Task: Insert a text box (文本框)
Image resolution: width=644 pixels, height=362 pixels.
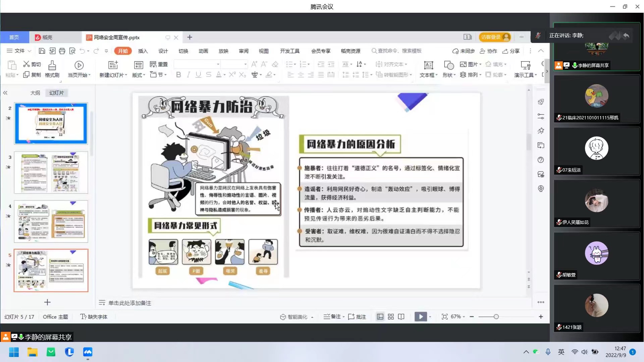Action: pyautogui.click(x=428, y=65)
